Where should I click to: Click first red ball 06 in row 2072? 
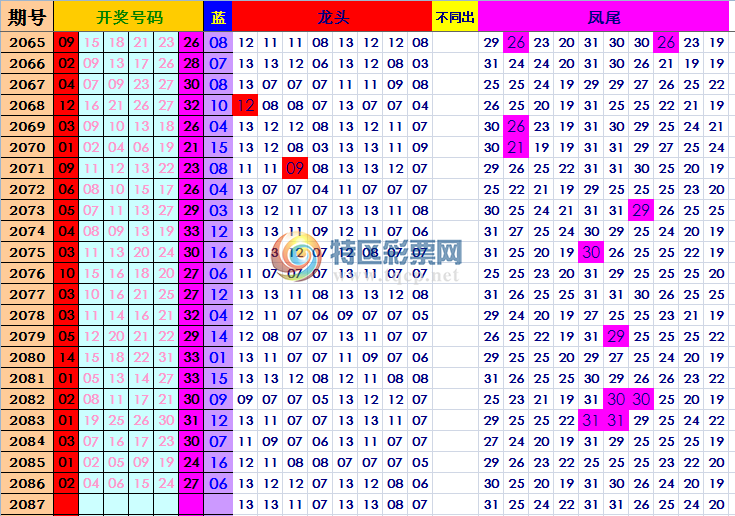(x=66, y=189)
